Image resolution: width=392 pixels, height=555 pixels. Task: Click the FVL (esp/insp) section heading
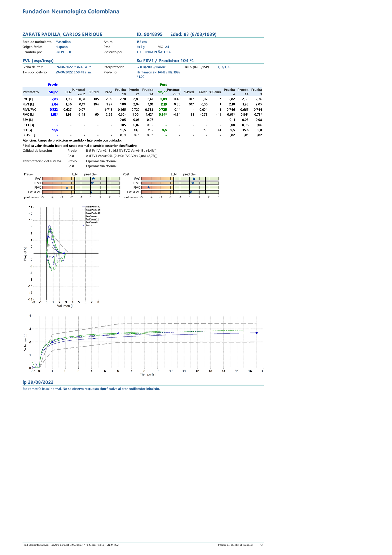(38, 61)
